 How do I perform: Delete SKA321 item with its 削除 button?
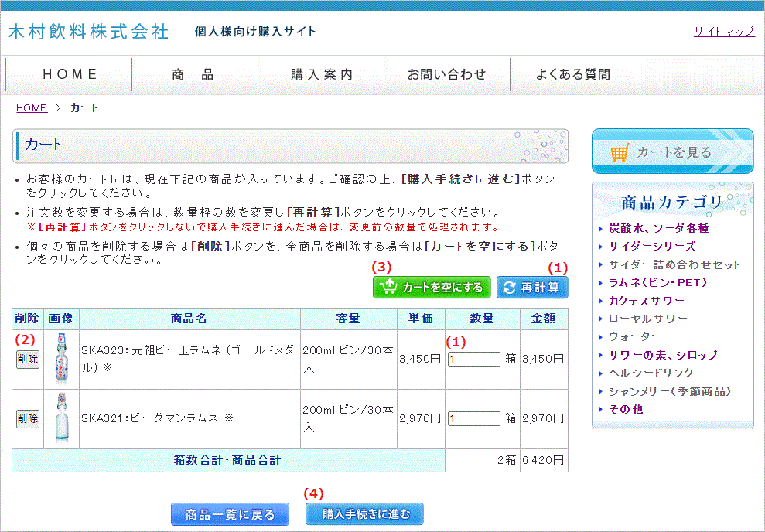tap(28, 419)
